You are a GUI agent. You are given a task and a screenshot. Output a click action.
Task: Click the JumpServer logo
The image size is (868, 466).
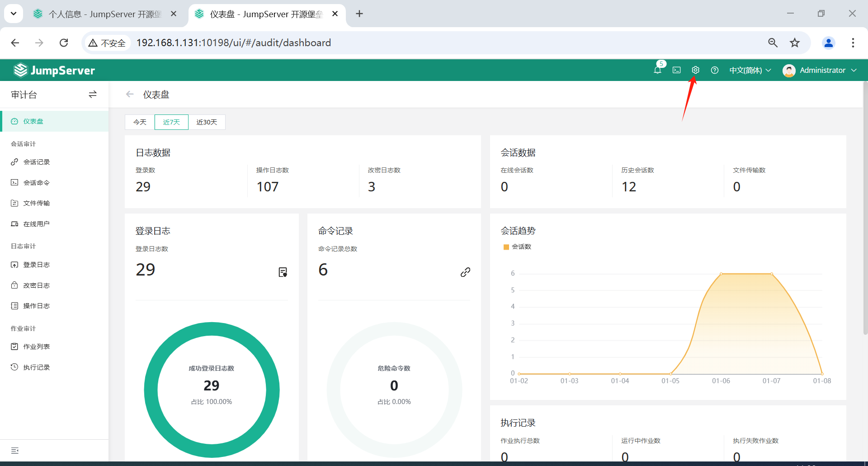(54, 70)
